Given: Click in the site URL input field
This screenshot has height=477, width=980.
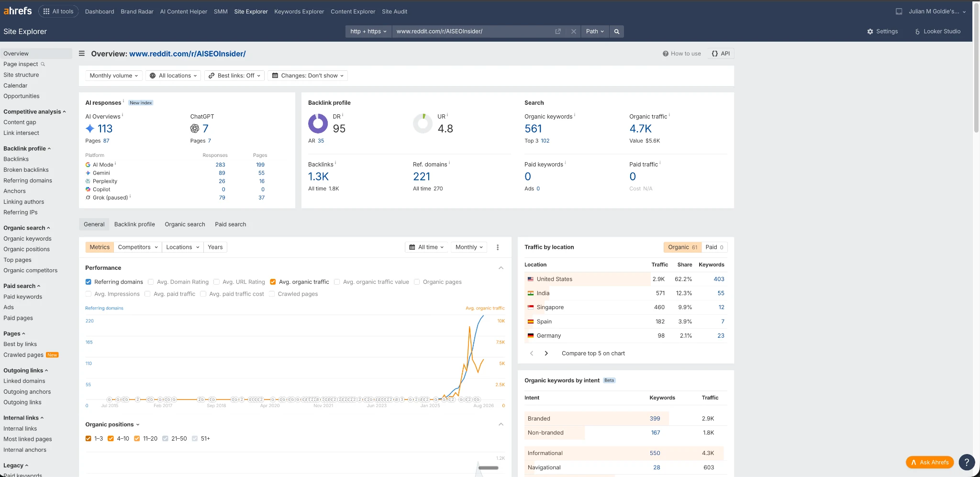Looking at the screenshot, I should tap(474, 32).
